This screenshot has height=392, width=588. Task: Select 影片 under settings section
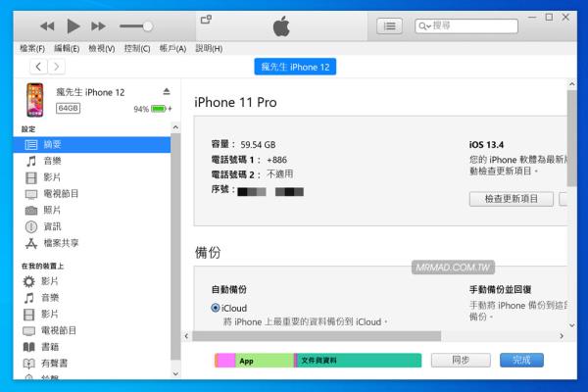pos(91,177)
